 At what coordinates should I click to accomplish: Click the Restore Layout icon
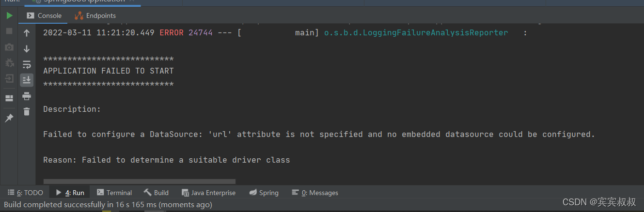click(x=9, y=98)
